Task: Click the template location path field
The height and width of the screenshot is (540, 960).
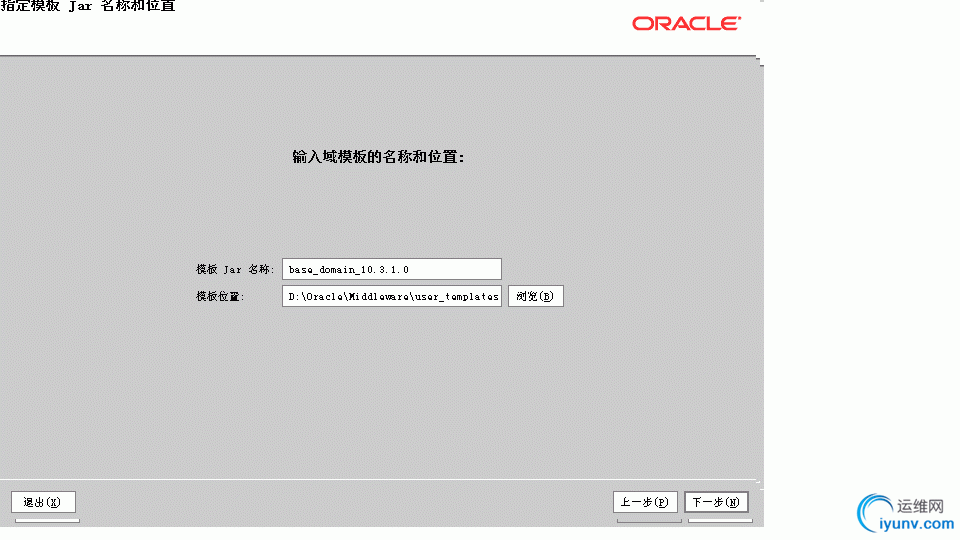Action: pyautogui.click(x=392, y=296)
